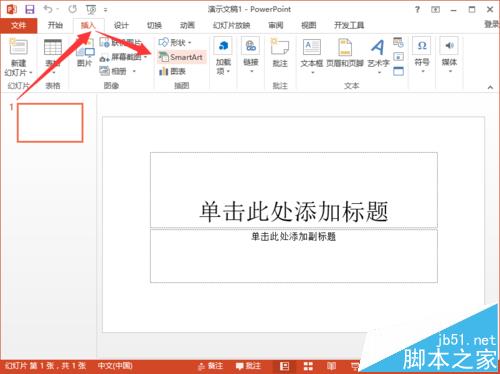
Task: Open the Customize Quick Access Toolbar dropdown
Action: (x=106, y=10)
